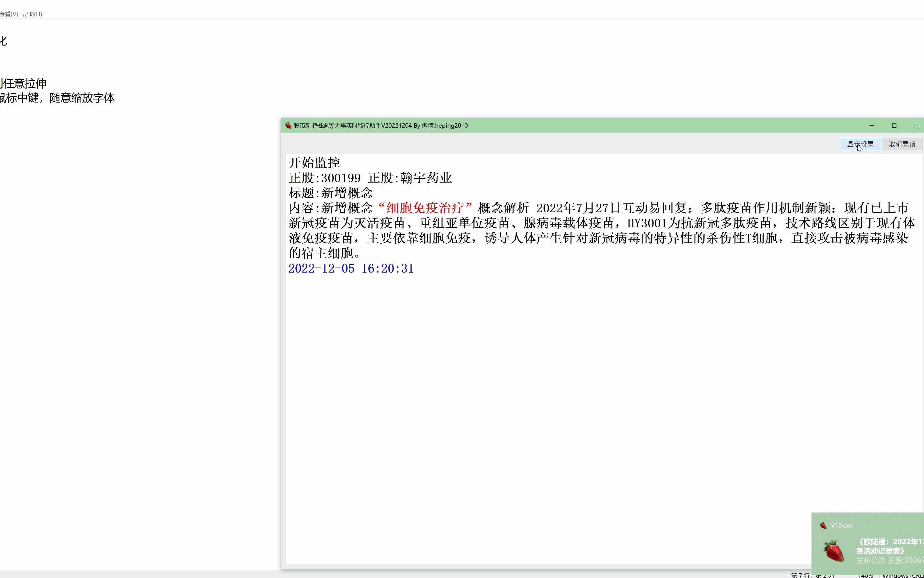The height and width of the screenshot is (578, 924).
Task: Click the 欧陆通 notification title text
Action: [x=890, y=546]
